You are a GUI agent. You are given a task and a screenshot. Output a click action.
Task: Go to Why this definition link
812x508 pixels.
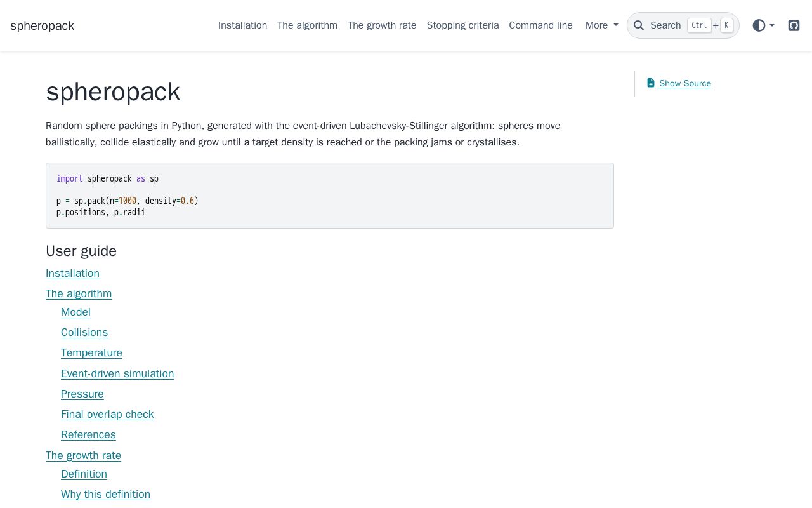click(105, 494)
